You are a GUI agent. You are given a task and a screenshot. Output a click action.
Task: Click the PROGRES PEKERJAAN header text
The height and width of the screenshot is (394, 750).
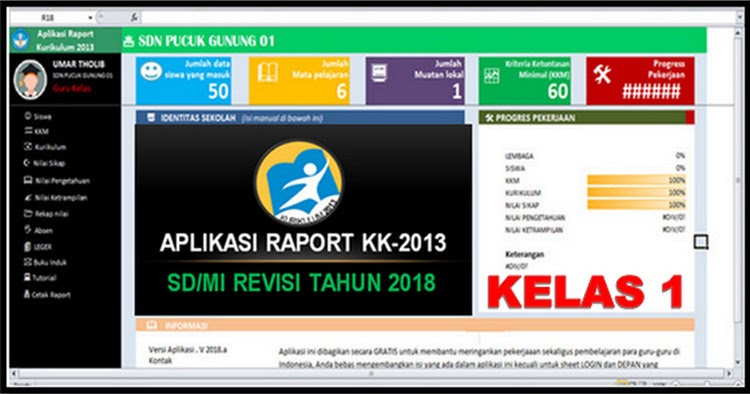(535, 118)
